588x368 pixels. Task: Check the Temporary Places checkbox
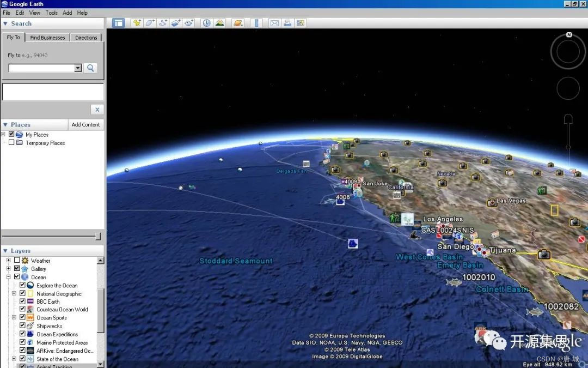11,142
